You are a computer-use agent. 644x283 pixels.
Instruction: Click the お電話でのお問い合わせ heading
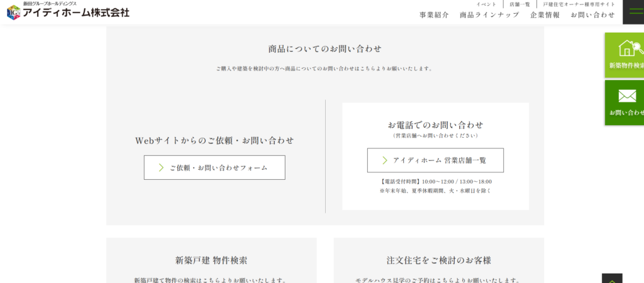coord(435,125)
